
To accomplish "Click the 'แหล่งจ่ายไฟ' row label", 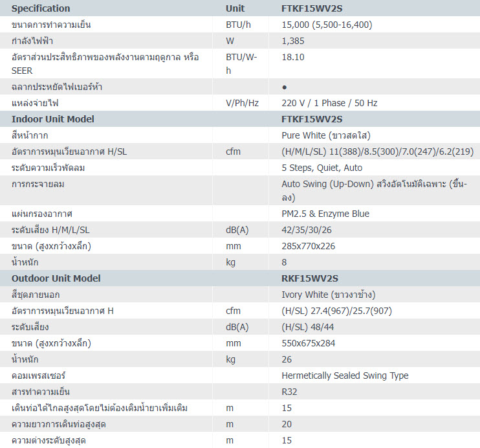I will (x=34, y=104).
